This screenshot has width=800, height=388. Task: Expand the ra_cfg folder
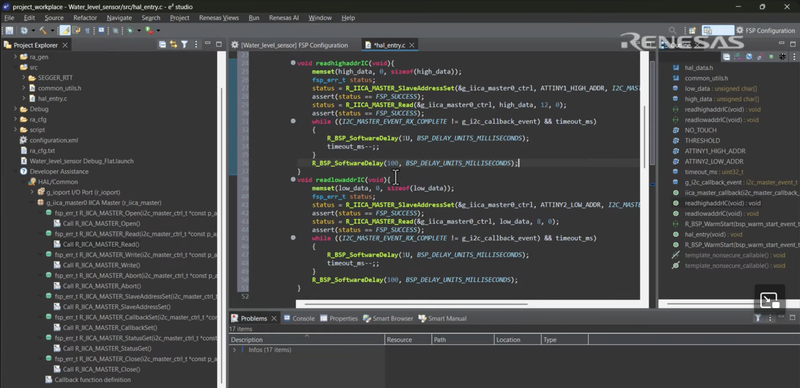tap(15, 119)
